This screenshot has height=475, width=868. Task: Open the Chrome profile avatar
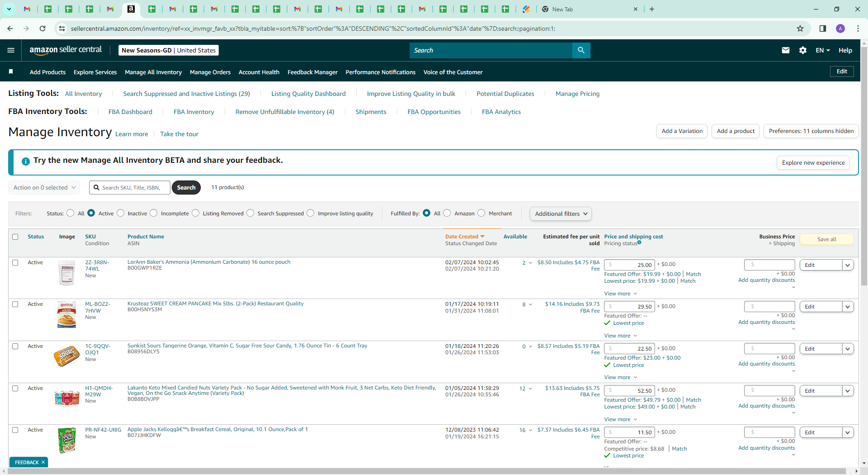tap(840, 28)
